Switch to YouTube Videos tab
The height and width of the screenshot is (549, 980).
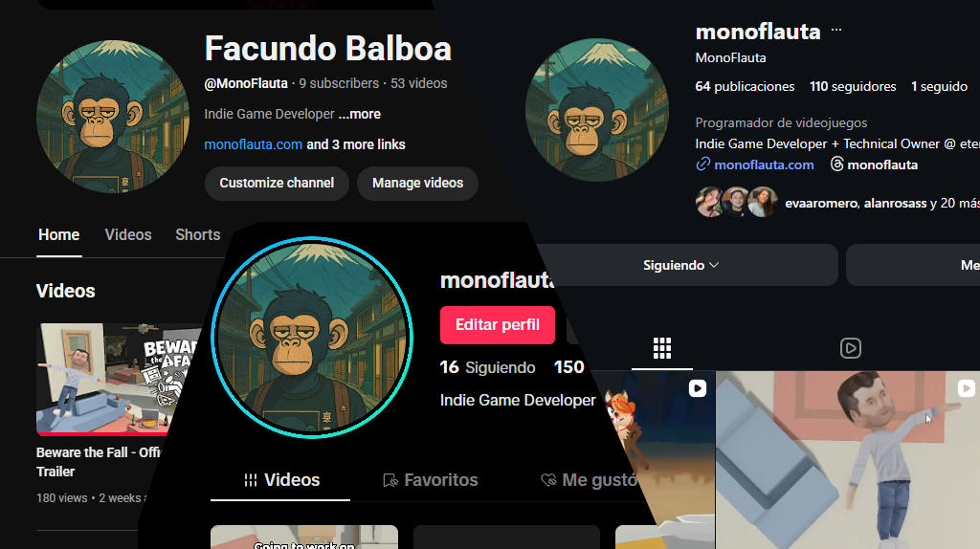point(128,235)
